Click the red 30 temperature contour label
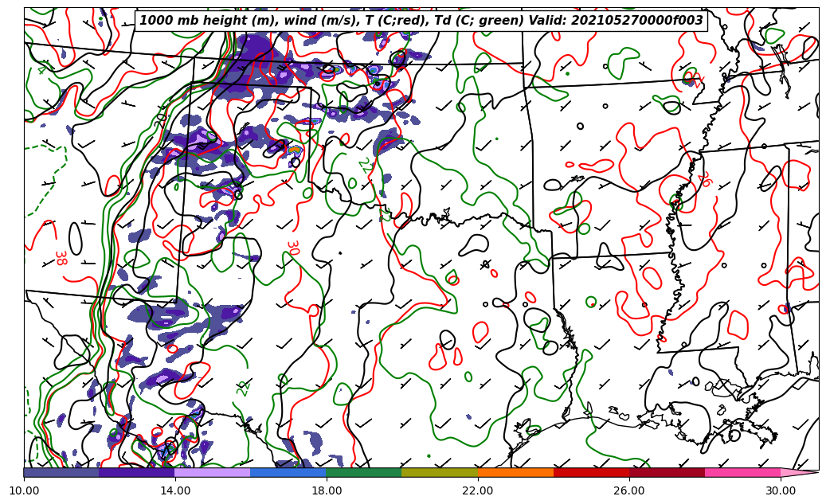826x504 pixels. click(x=292, y=248)
